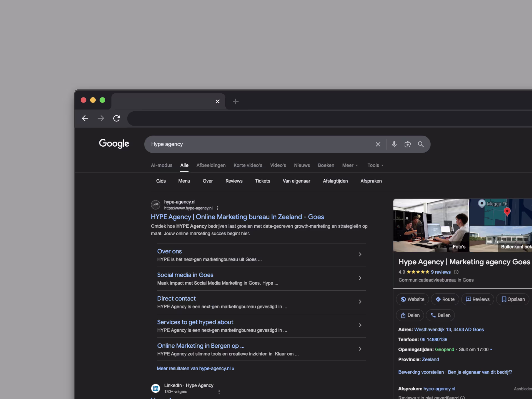The width and height of the screenshot is (532, 399).
Task: Open Google Lens image search icon
Action: 407,144
